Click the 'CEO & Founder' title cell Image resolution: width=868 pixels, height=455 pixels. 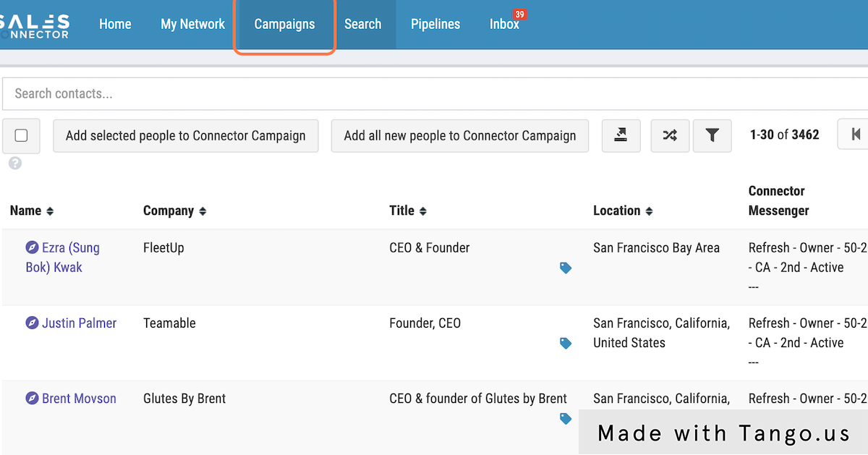coord(430,248)
